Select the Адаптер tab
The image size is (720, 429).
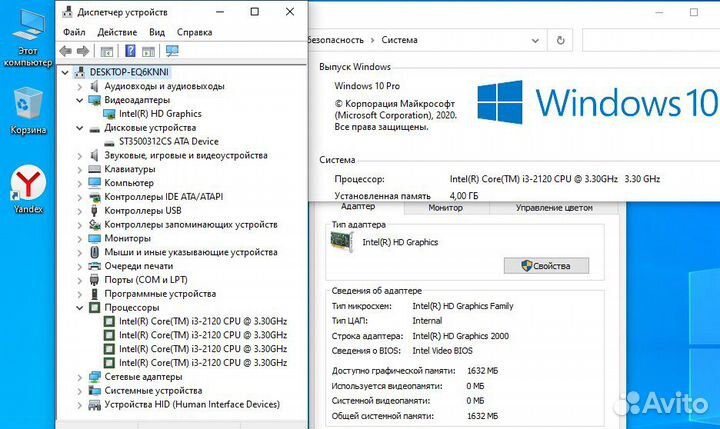[x=358, y=207]
